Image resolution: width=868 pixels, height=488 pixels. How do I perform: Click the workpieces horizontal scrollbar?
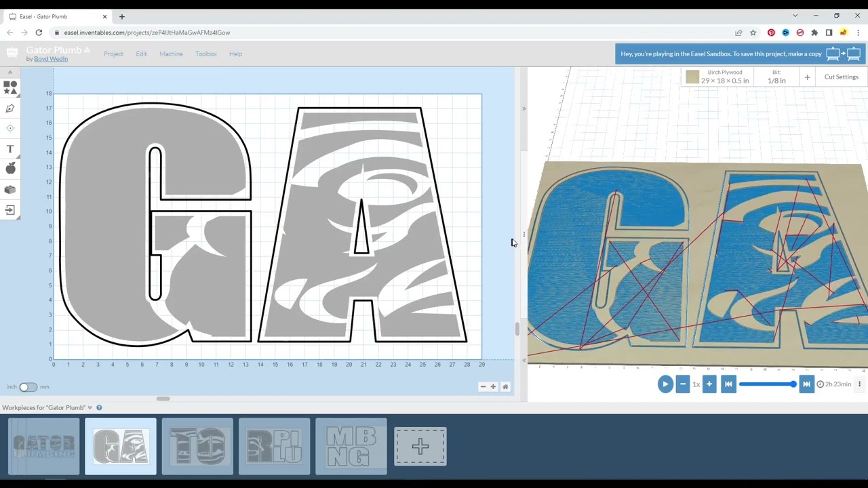coord(163,399)
